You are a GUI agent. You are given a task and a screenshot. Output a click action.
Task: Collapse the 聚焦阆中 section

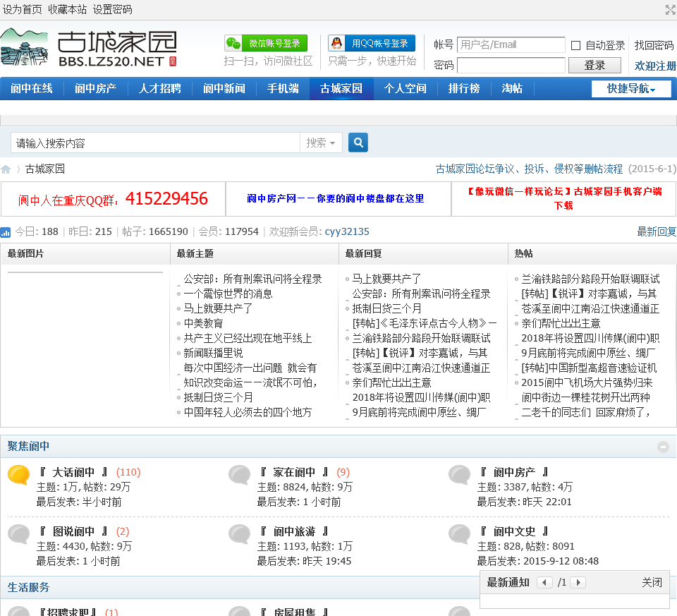(x=663, y=447)
